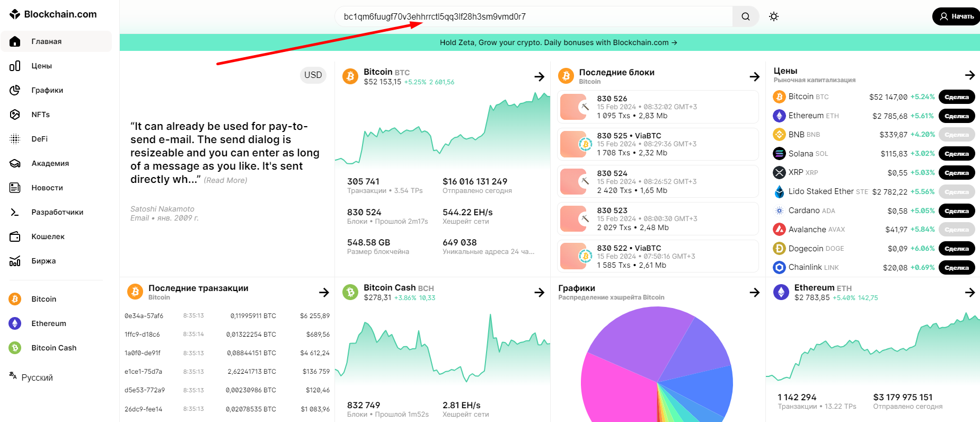
Task: Click Сделка button for Bitcoin BTC
Action: click(x=957, y=97)
